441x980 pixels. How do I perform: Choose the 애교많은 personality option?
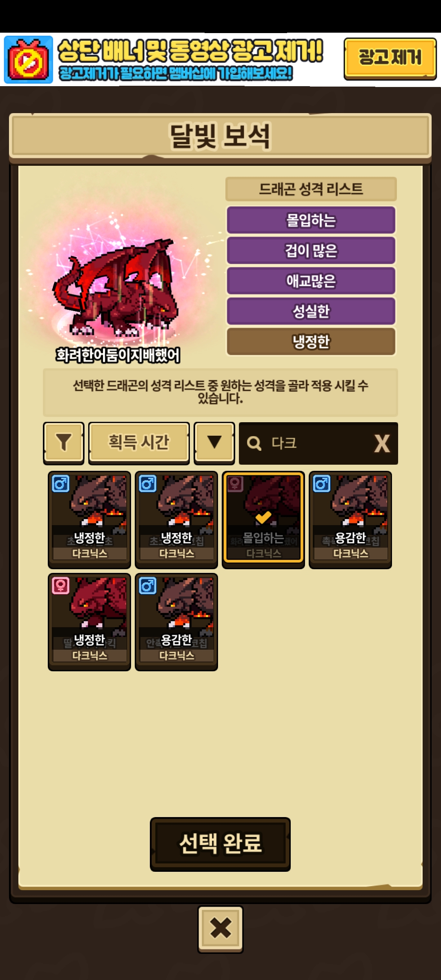[311, 281]
